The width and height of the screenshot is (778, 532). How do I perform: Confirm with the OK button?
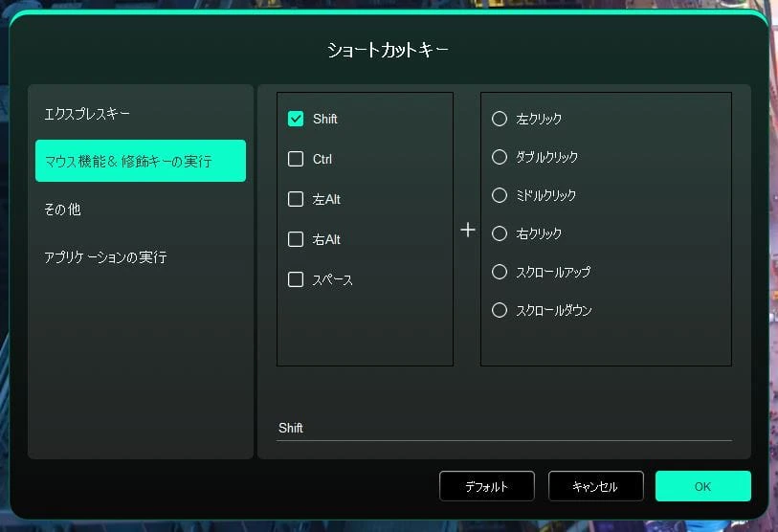tap(702, 486)
